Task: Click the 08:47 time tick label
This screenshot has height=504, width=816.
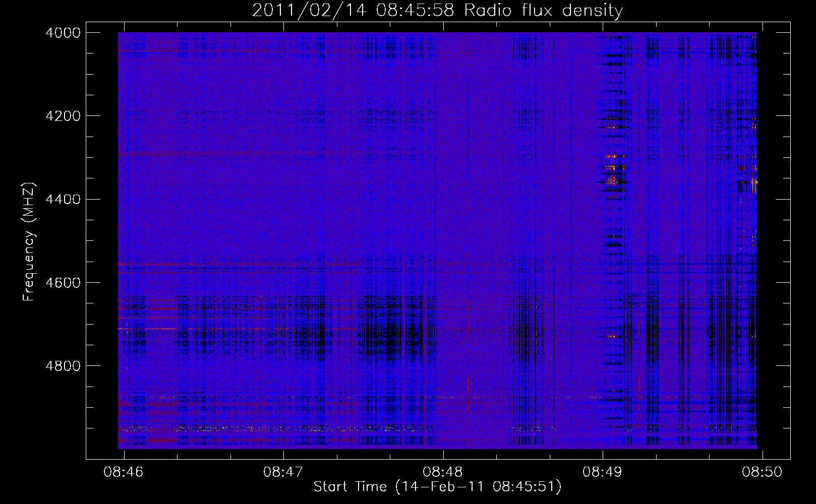Action: [283, 472]
